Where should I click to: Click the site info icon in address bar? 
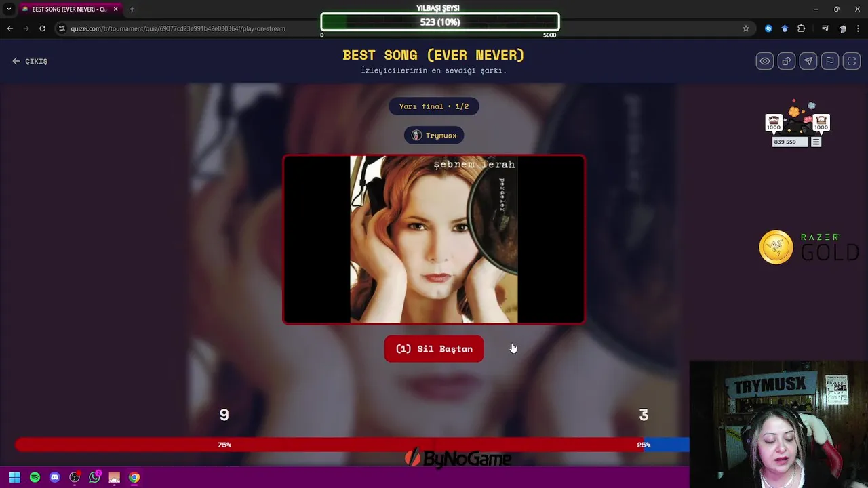pyautogui.click(x=62, y=28)
